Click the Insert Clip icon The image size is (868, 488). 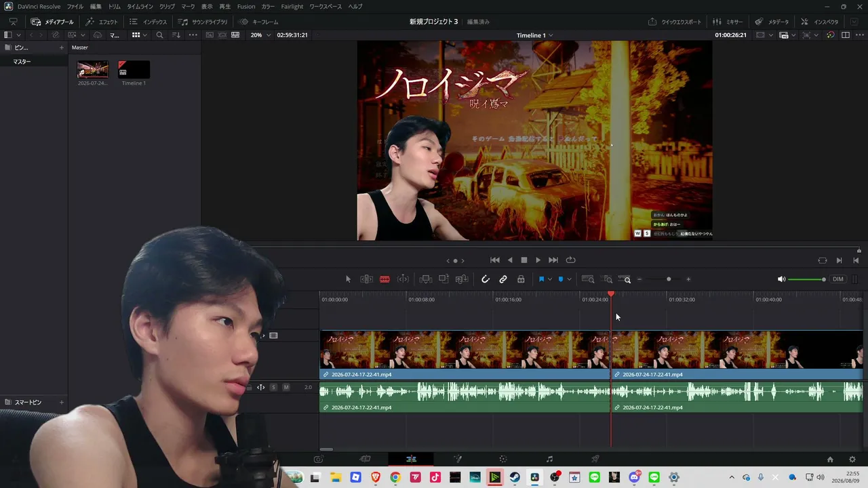tap(426, 279)
